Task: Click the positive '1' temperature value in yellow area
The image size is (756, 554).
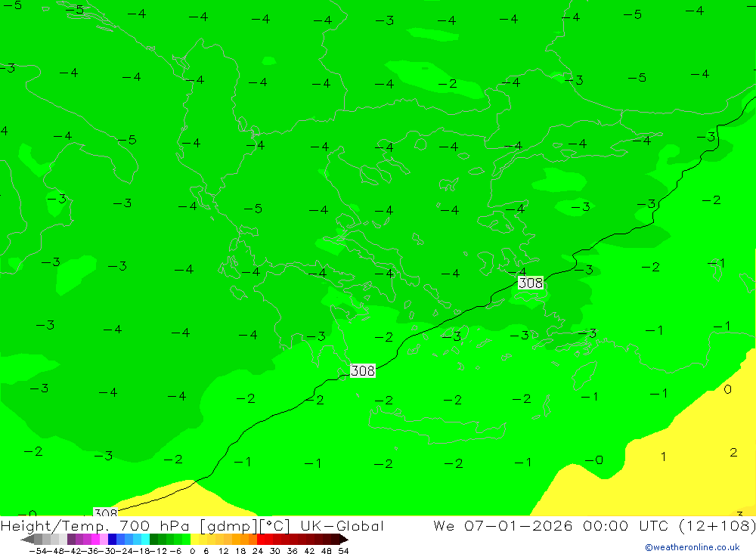Action: pyautogui.click(x=664, y=456)
